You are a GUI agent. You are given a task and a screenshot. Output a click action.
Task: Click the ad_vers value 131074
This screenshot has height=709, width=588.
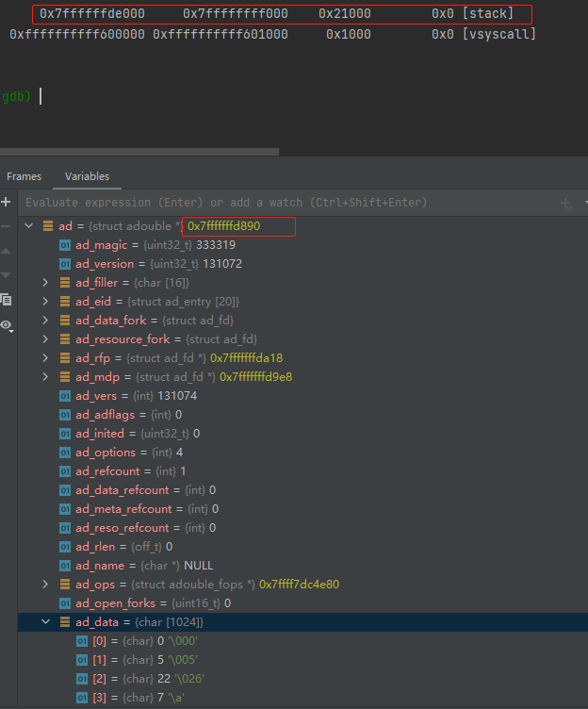click(177, 396)
